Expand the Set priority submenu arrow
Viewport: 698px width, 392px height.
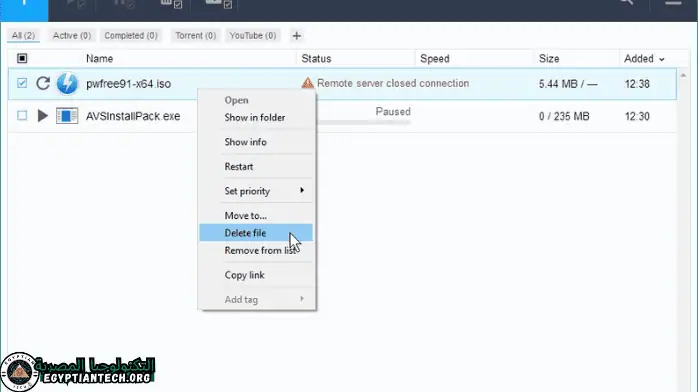click(x=302, y=190)
